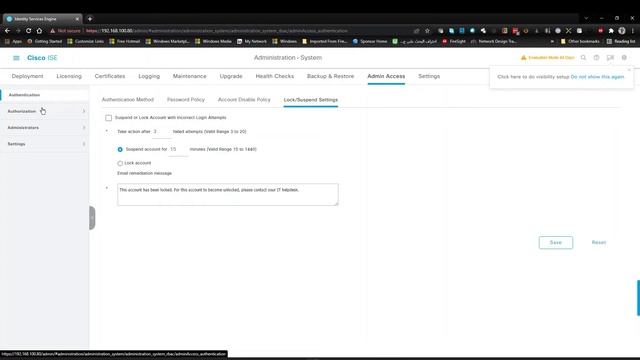Open the FireSight bookmark
640x360 pixels.
454,41
